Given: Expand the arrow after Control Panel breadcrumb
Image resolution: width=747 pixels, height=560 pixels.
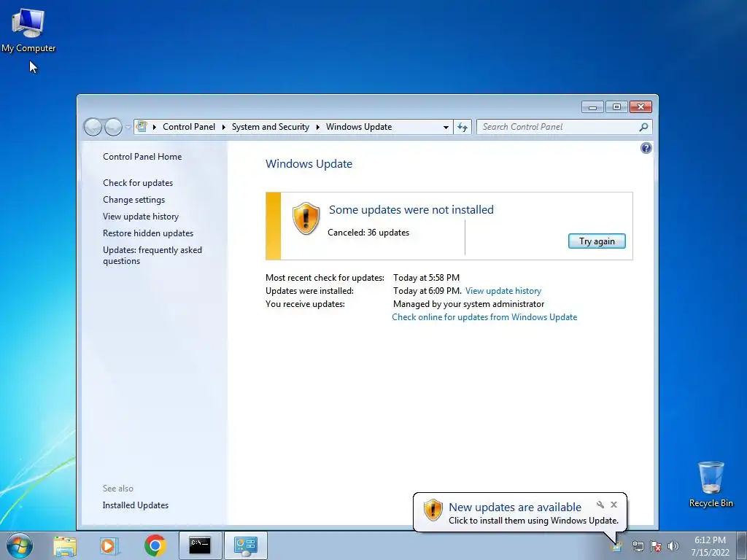Looking at the screenshot, I should point(223,127).
